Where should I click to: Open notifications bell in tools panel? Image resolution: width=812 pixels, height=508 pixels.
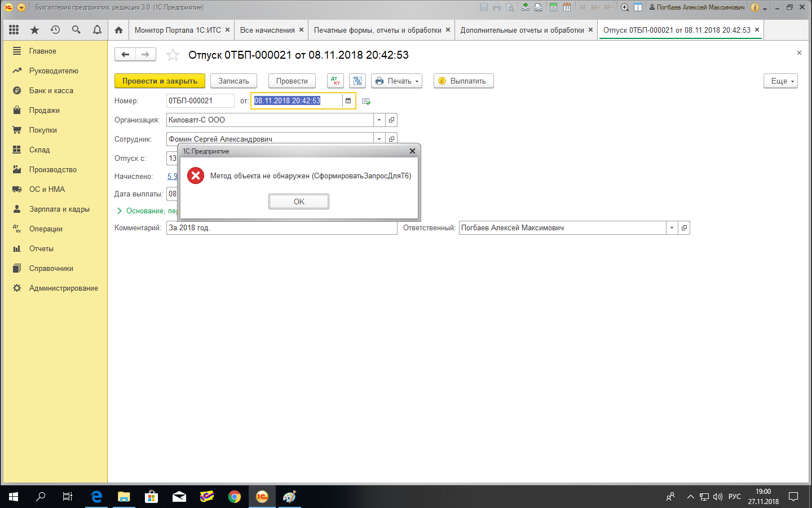click(x=97, y=30)
